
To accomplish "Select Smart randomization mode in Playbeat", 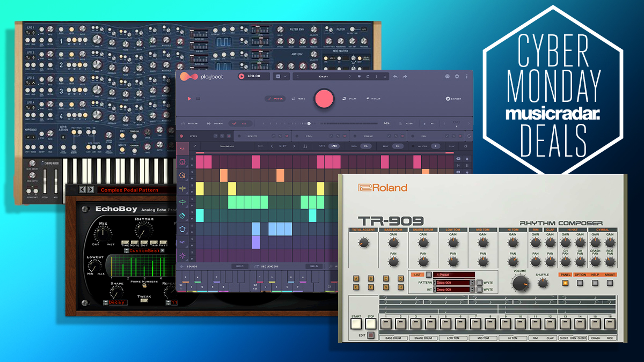I will tap(350, 98).
